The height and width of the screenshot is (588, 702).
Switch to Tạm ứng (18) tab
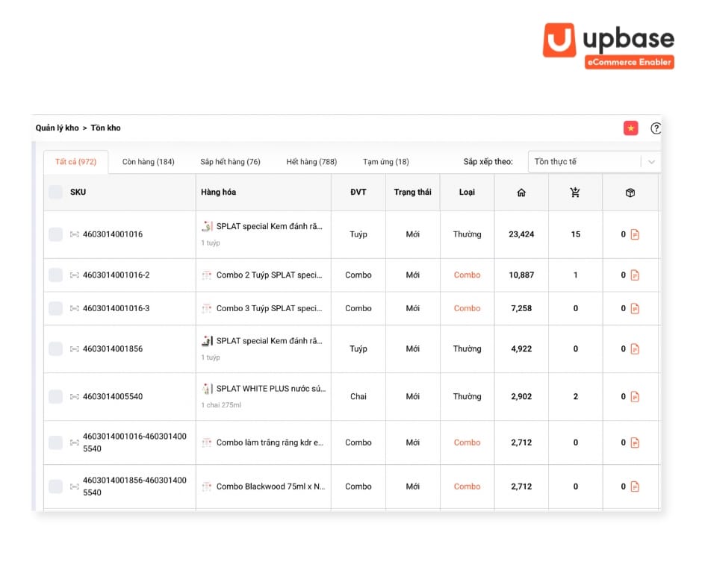(x=386, y=162)
